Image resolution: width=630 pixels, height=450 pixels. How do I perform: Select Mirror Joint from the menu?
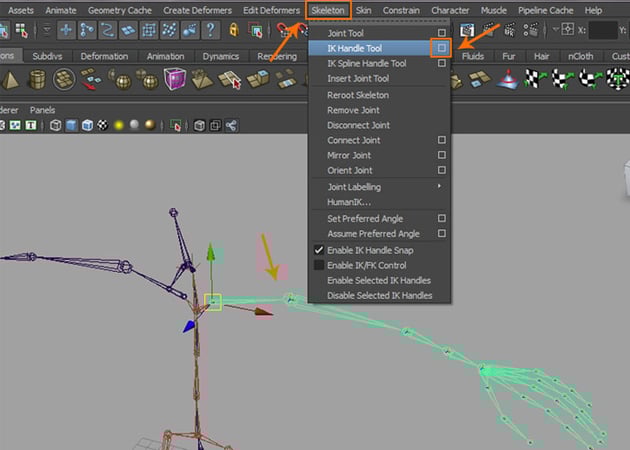point(349,156)
